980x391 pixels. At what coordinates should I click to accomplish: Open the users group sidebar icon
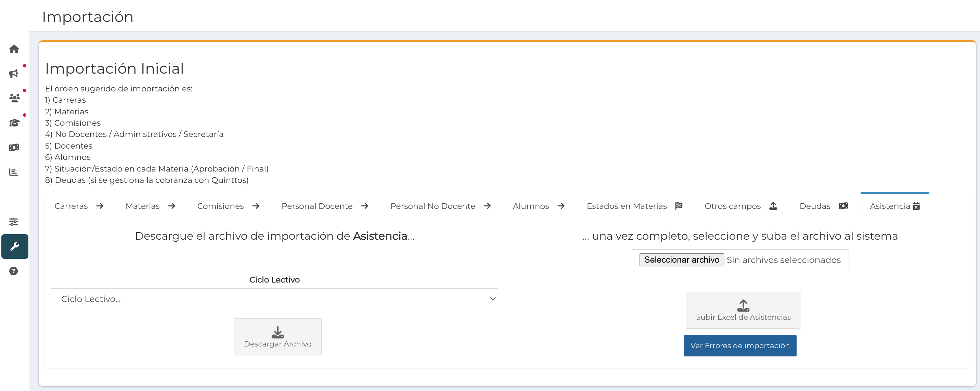(x=14, y=98)
